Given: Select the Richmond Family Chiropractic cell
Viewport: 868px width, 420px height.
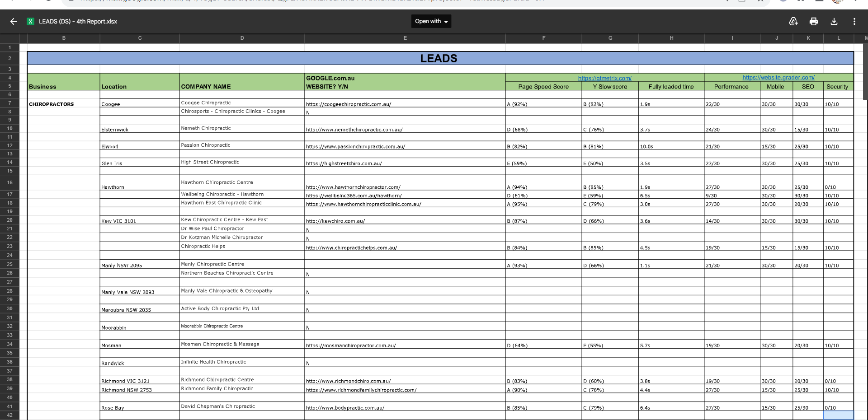Looking at the screenshot, I should click(x=242, y=388).
